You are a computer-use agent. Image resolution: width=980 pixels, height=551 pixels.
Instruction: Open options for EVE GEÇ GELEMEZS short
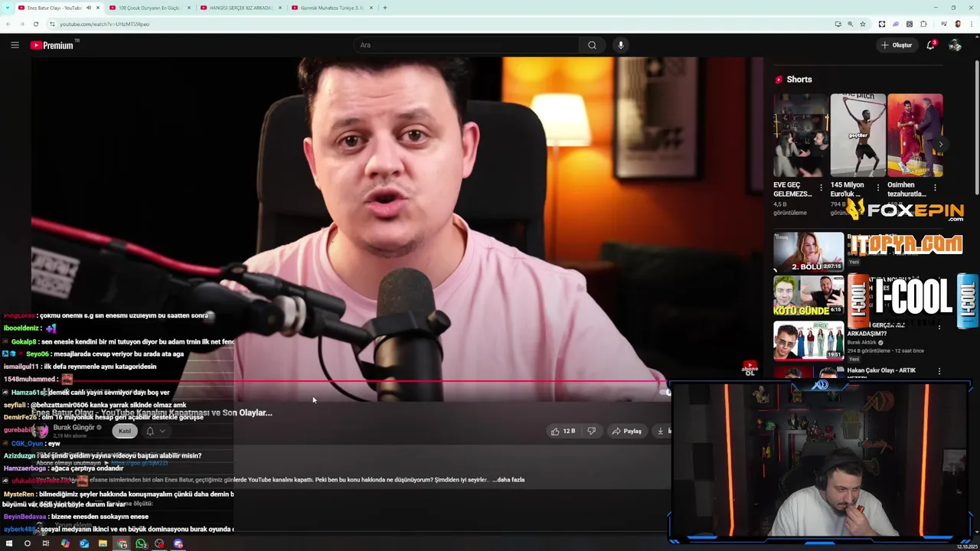coord(821,187)
